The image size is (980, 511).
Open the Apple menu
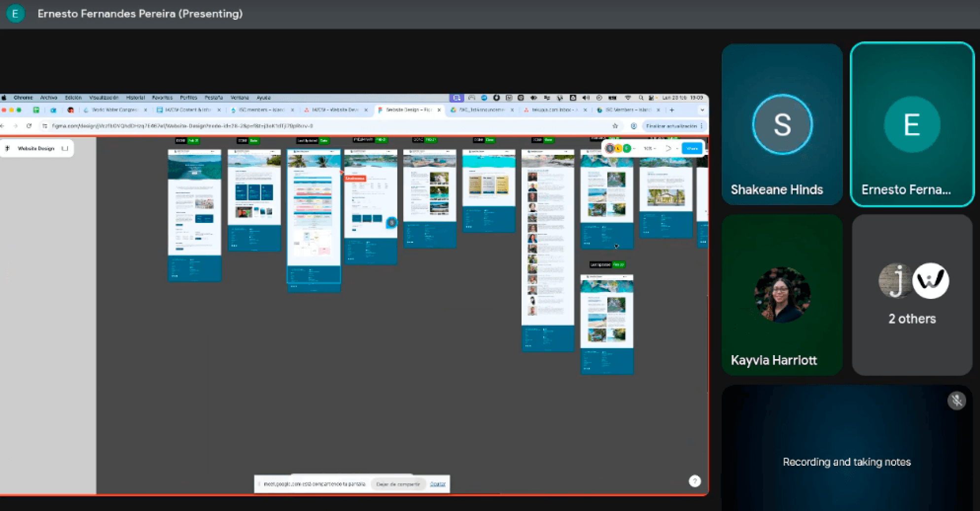(4, 98)
